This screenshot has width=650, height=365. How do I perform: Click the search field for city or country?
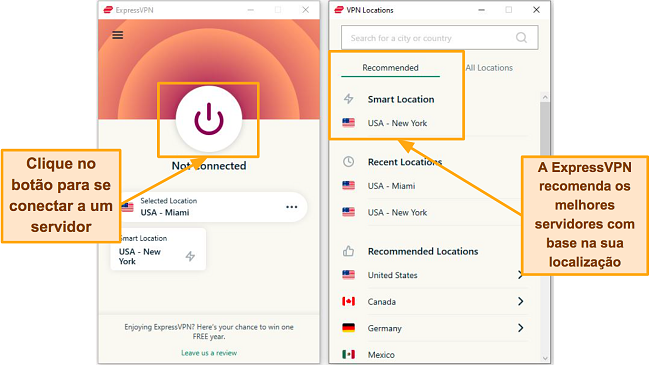coord(439,38)
